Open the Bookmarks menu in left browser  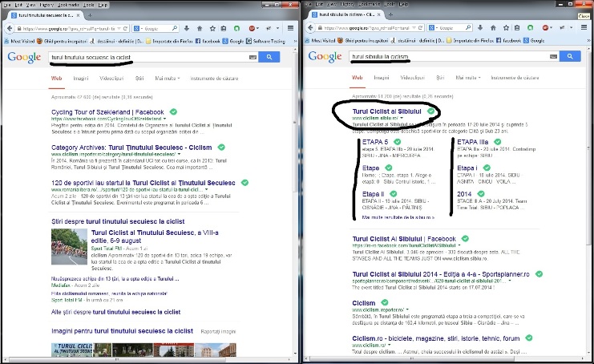71,4
